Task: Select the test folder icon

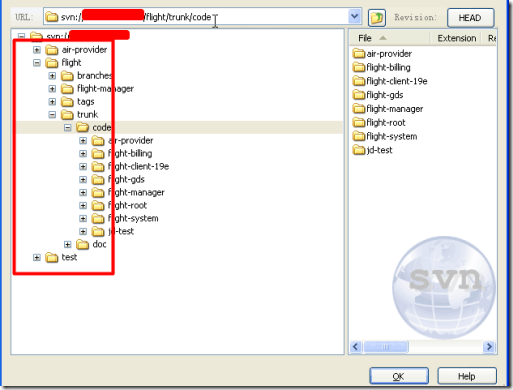Action: point(52,257)
